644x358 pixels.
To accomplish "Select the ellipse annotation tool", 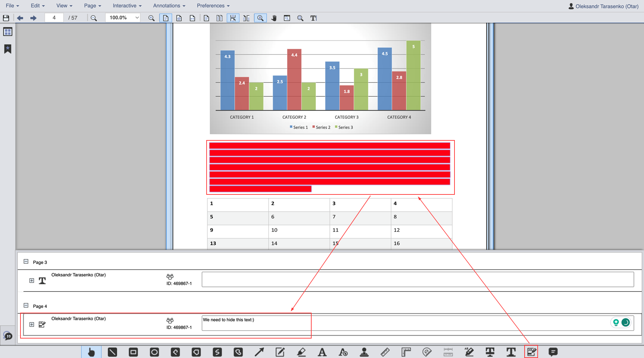I will click(x=154, y=352).
